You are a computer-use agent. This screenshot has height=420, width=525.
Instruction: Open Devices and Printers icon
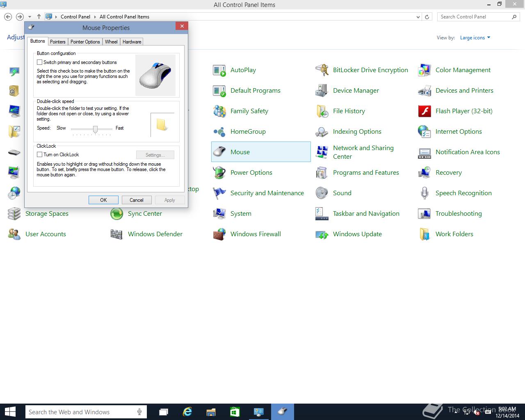425,91
